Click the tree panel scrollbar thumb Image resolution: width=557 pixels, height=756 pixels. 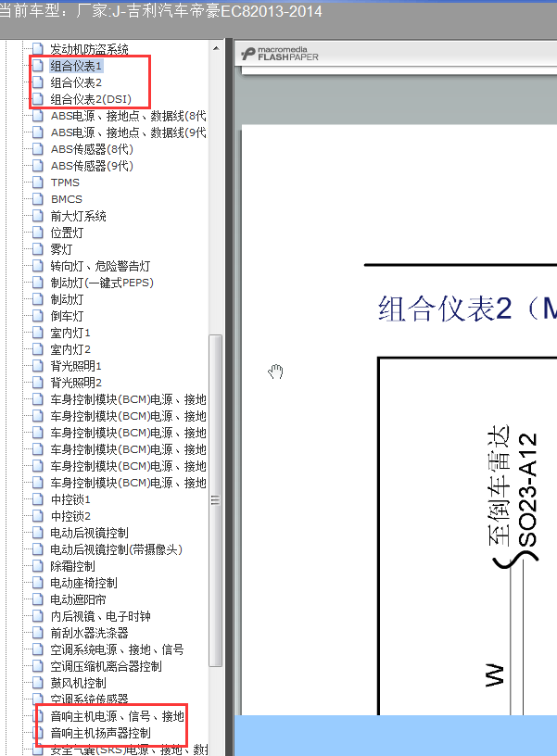coord(216,500)
